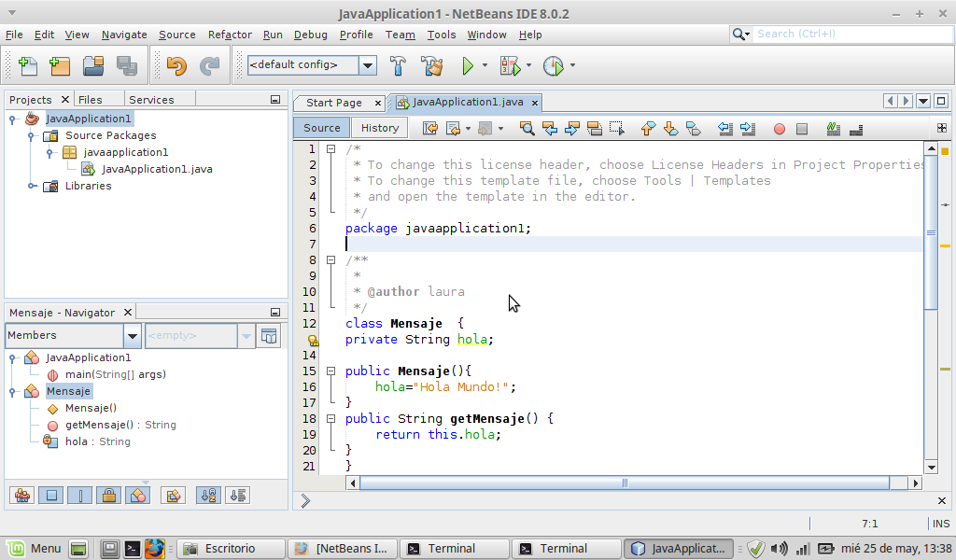The image size is (956, 560).
Task: Toggle Sort by Name in Navigator
Action: (x=208, y=496)
